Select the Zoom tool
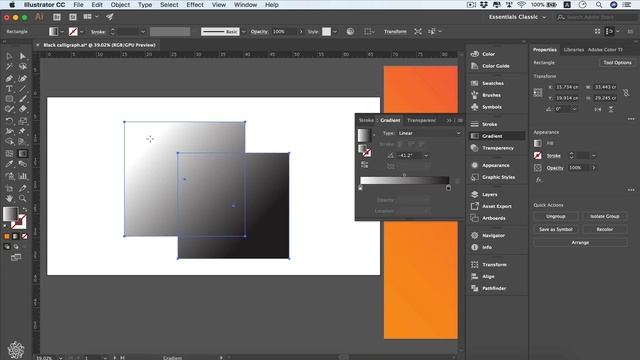This screenshot has width=640, height=360. [x=22, y=199]
